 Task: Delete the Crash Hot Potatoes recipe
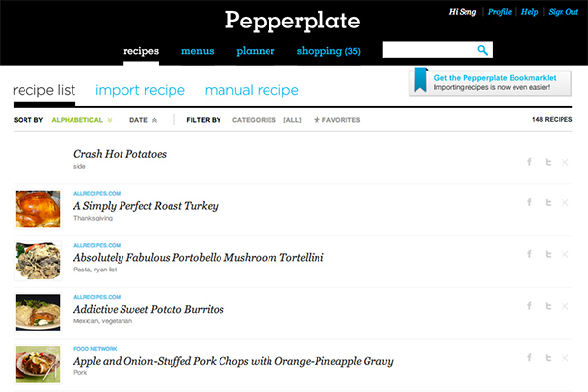coord(564,162)
